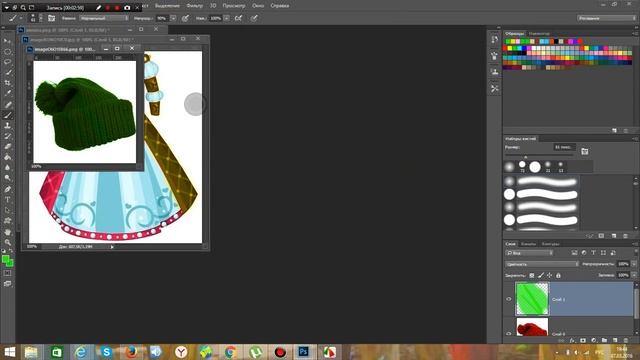Select the Eyedropper tool
Screen dimensions: 640x360
pos(7,93)
